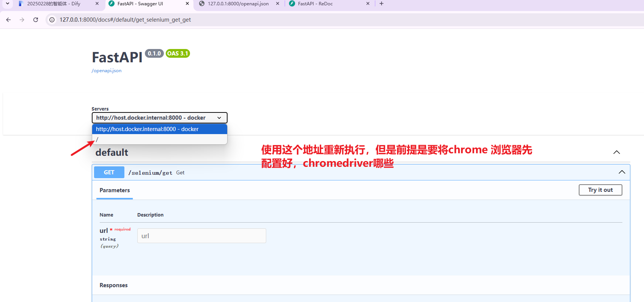Image resolution: width=644 pixels, height=302 pixels.
Task: Open the /openapi.json link
Action: coord(107,71)
